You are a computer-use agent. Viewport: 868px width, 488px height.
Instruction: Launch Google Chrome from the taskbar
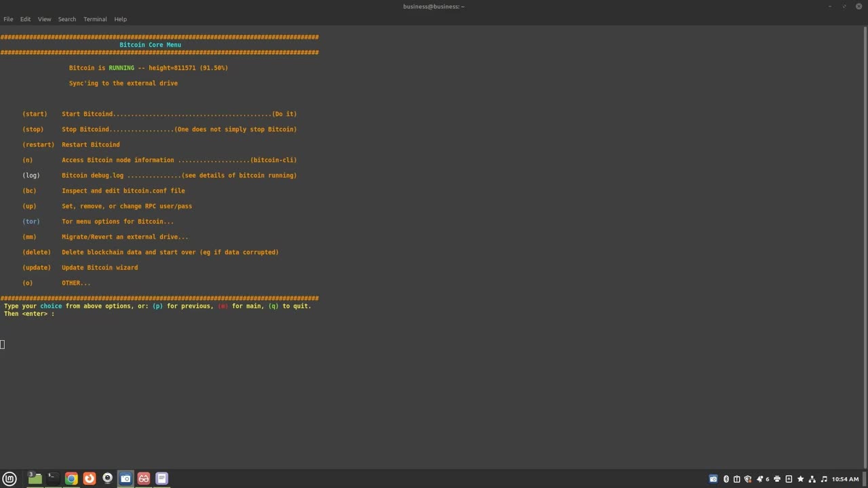pos(71,479)
